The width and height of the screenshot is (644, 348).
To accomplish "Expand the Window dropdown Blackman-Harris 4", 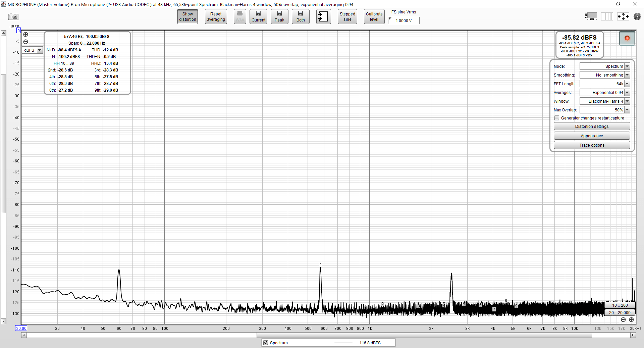I will click(x=605, y=101).
